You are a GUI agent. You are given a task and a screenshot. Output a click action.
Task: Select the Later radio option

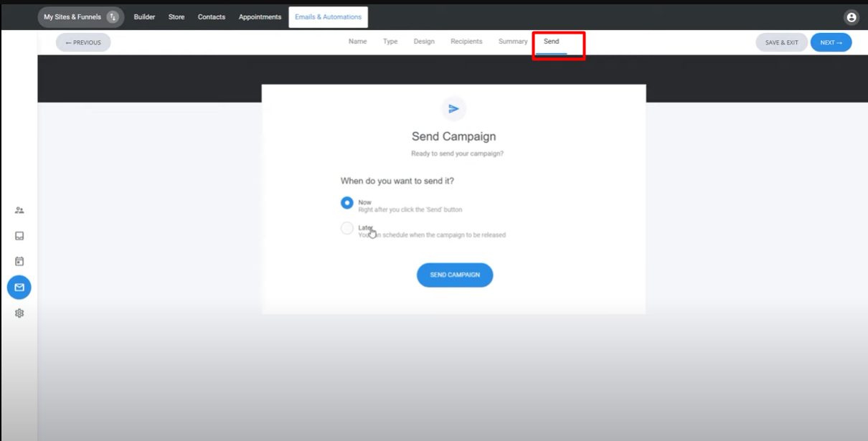pyautogui.click(x=347, y=228)
